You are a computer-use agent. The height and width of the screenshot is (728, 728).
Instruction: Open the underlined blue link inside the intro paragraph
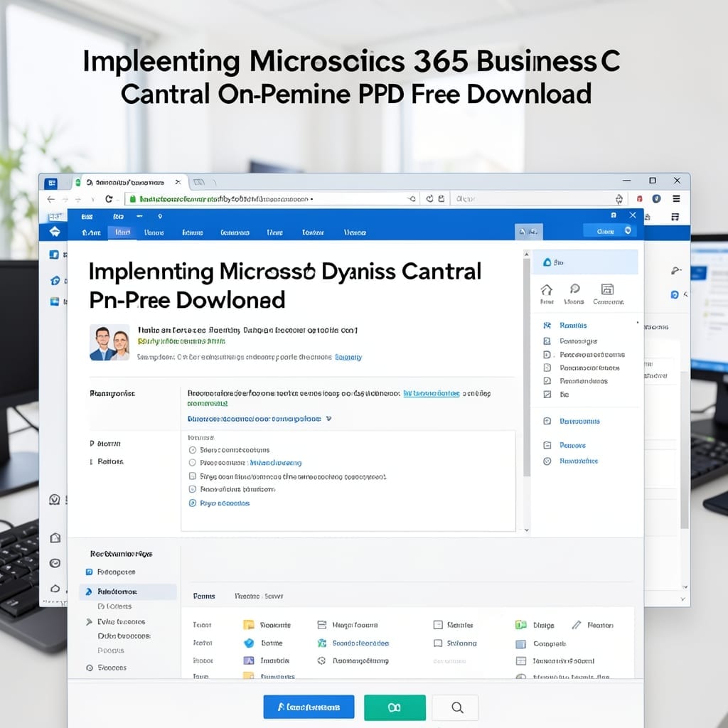432,393
